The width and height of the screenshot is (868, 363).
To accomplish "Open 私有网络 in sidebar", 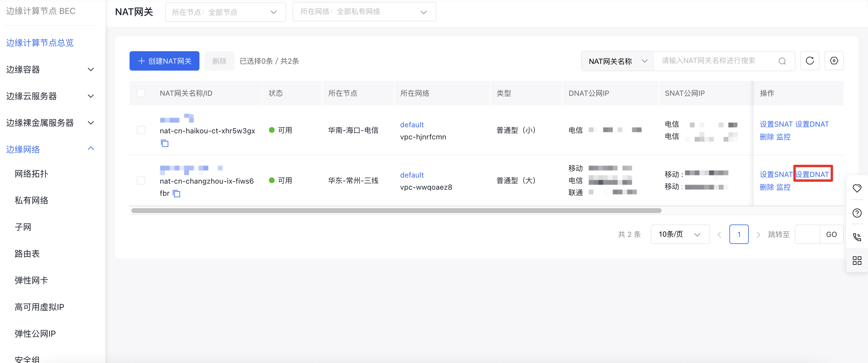I will point(31,200).
